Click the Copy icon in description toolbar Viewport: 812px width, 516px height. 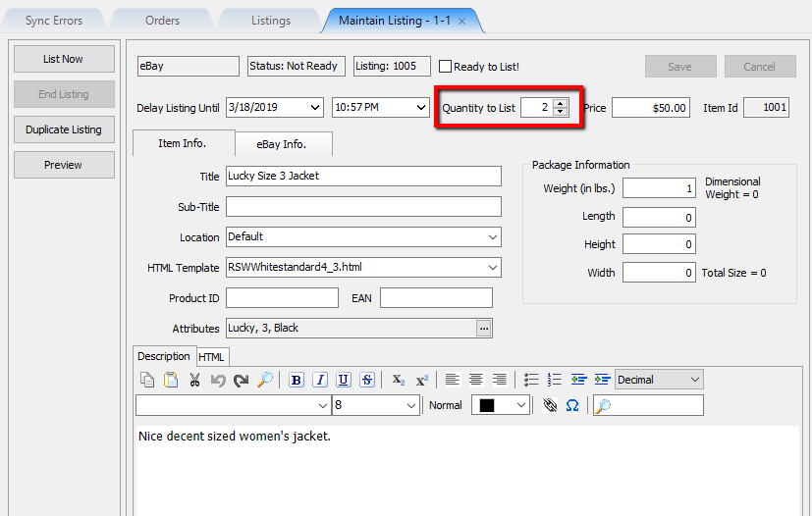(147, 380)
